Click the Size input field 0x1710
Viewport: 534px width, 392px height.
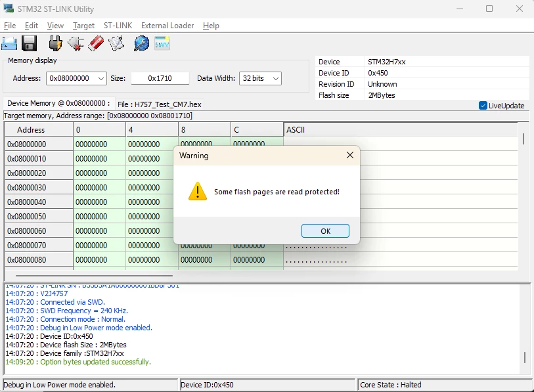(160, 78)
